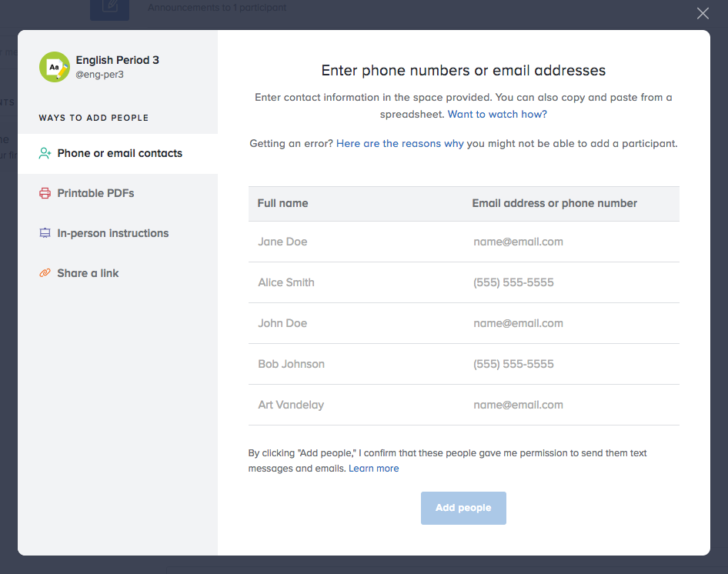Click the compose announcement icon at top

tap(109, 8)
